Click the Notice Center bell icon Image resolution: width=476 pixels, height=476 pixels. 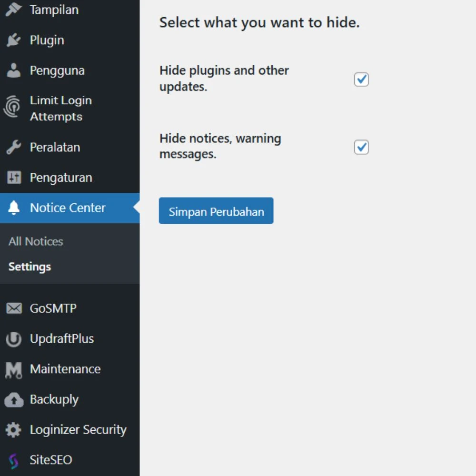pyautogui.click(x=14, y=208)
